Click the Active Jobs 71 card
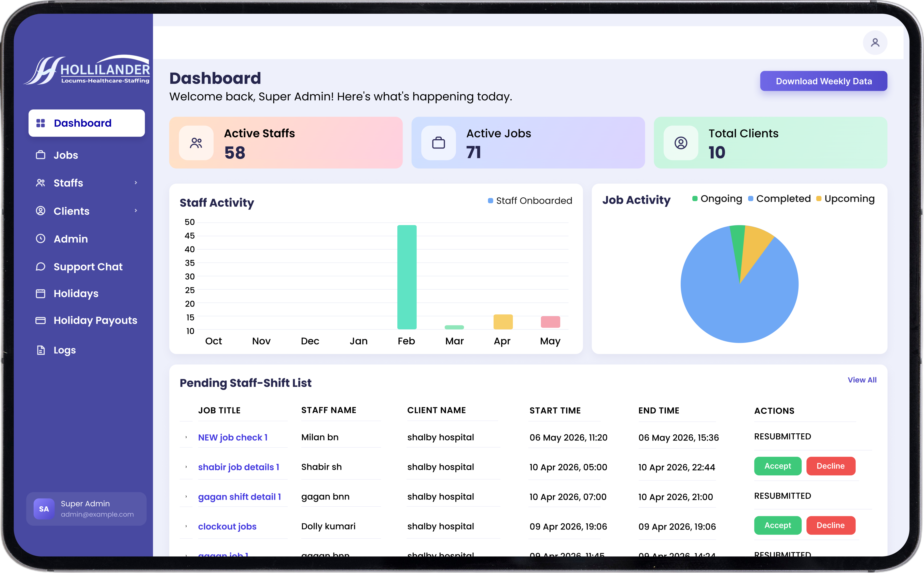This screenshot has width=924, height=573. (528, 142)
